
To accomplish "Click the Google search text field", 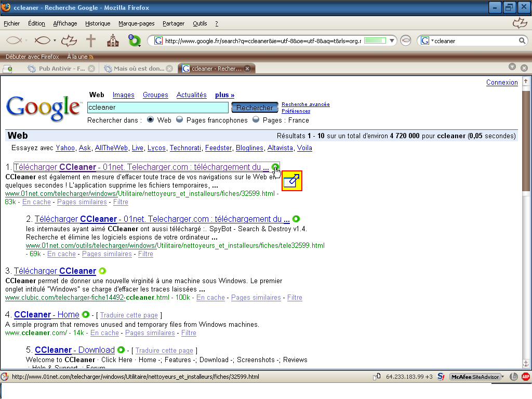I will click(x=158, y=108).
